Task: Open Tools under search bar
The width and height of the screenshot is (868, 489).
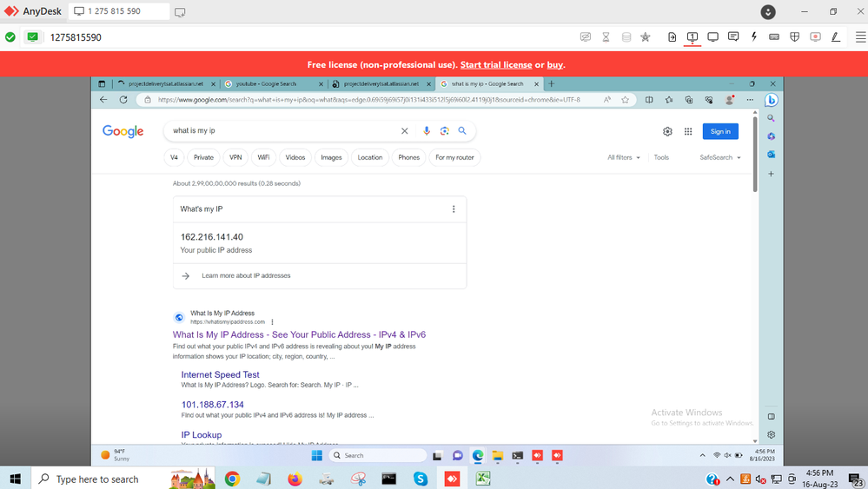Action: tap(661, 158)
